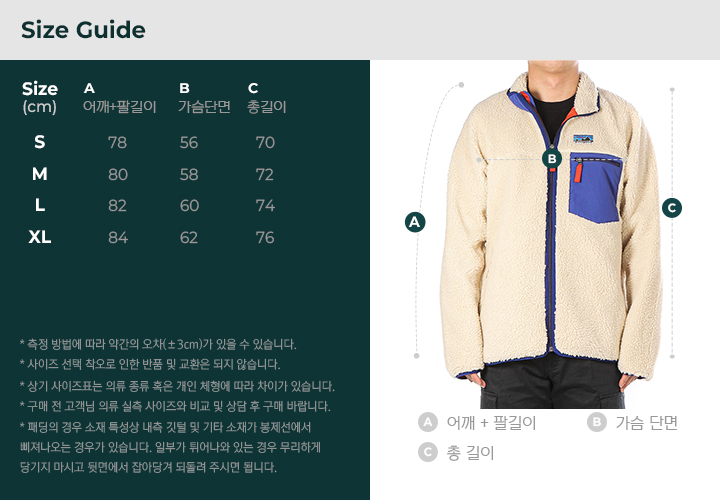
Task: Click the 가슴 단면 legend text
Action: click(647, 422)
